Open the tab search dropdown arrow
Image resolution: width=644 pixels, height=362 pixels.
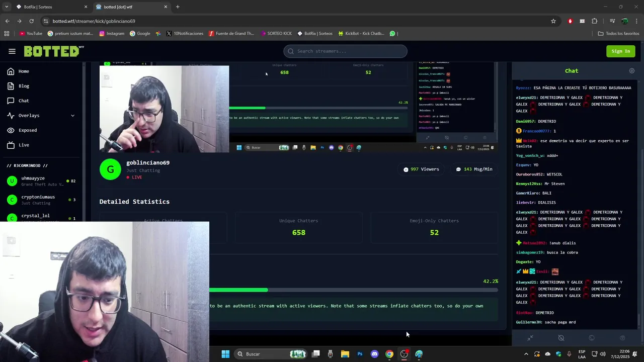click(x=6, y=7)
